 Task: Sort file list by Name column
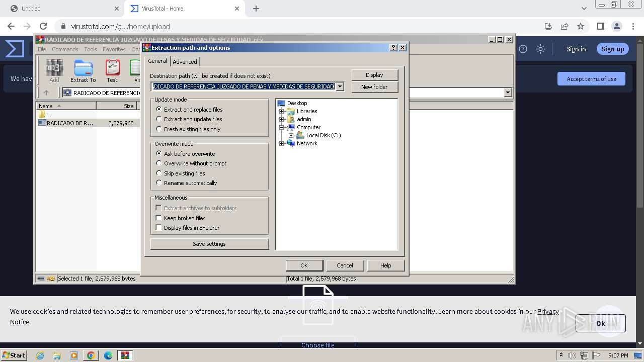[66, 106]
